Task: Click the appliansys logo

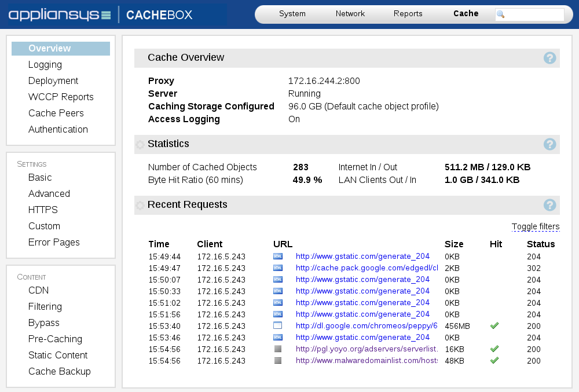Action: [x=60, y=14]
